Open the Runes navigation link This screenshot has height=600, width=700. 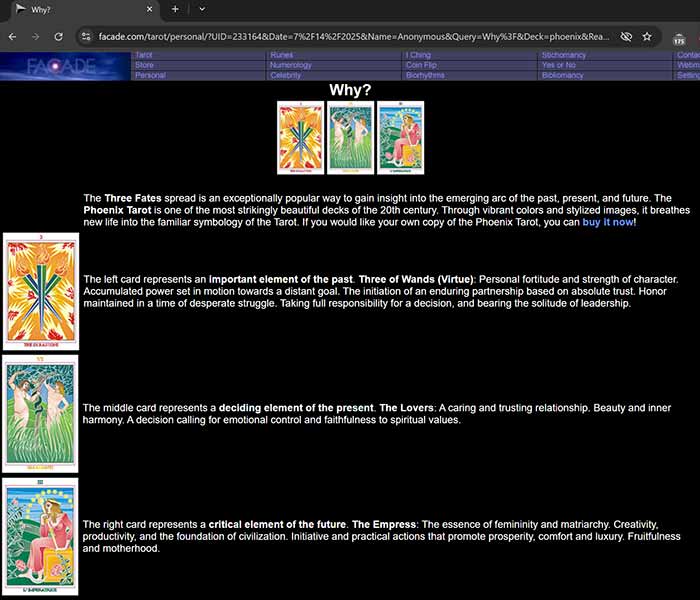click(281, 55)
